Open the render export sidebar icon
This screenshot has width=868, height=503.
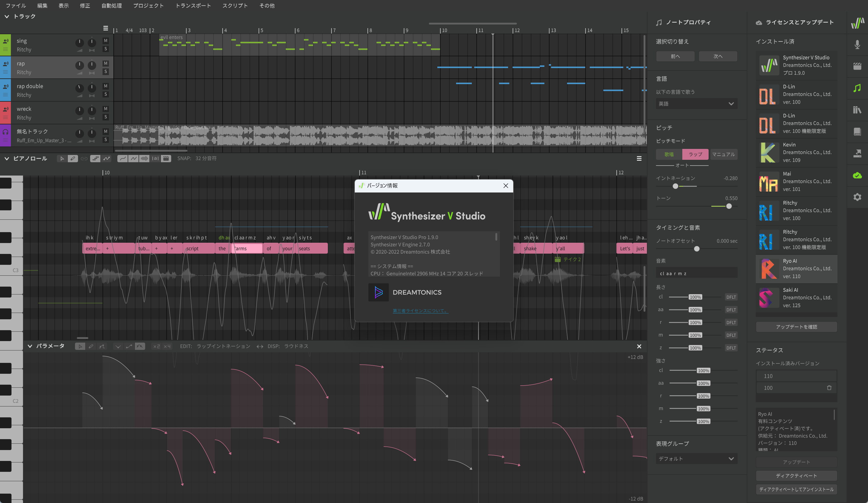857,153
